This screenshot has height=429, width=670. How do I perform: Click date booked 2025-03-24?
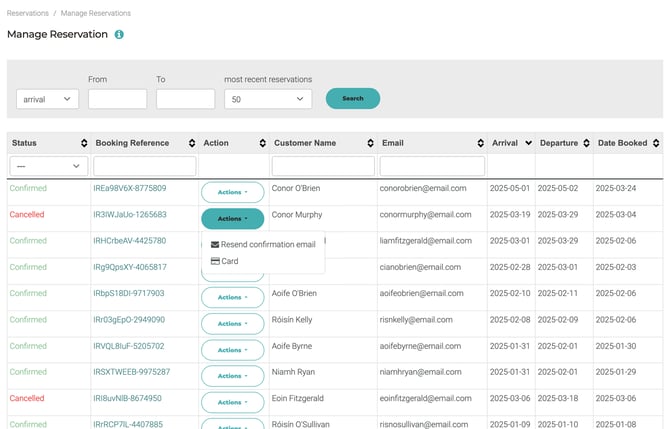pos(616,188)
